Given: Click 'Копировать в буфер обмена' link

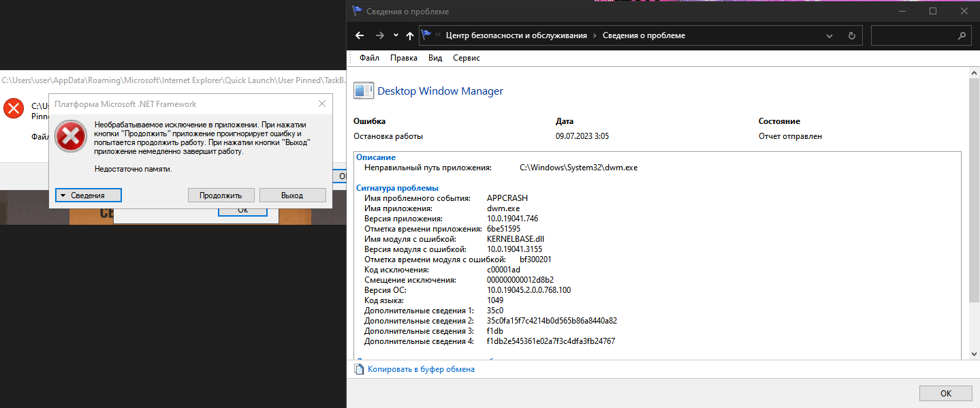Looking at the screenshot, I should tap(421, 369).
